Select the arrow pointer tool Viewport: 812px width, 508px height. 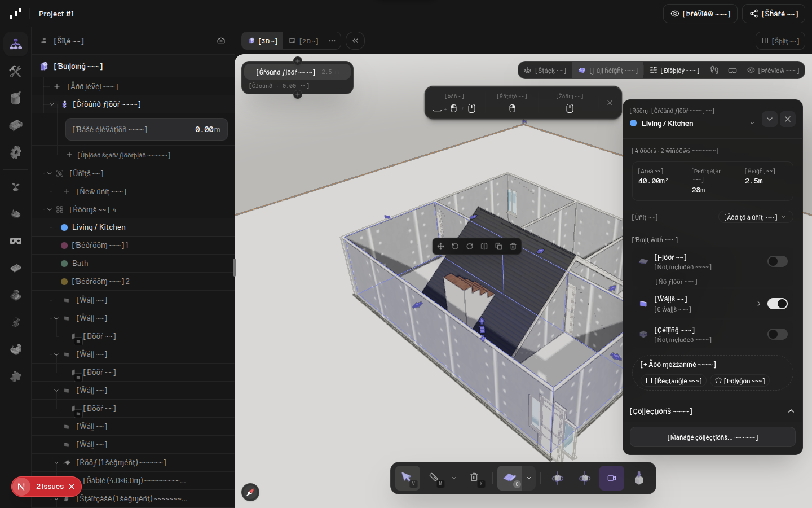click(x=407, y=478)
